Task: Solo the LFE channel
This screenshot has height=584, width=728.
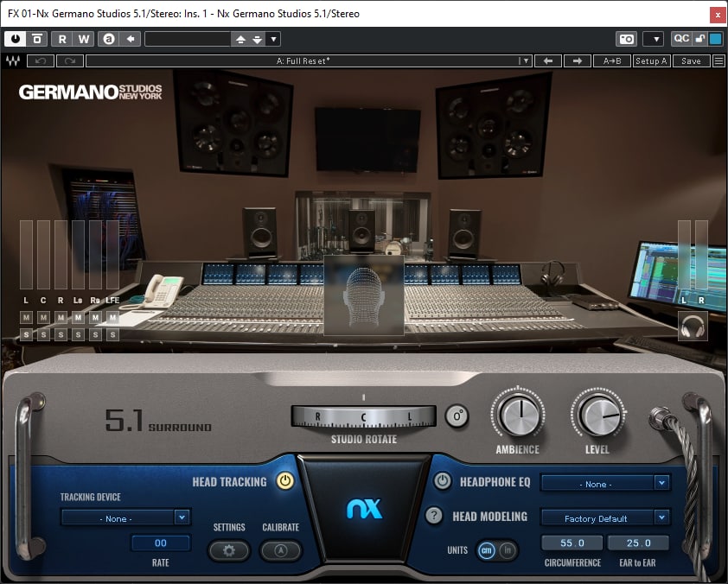Action: (112, 334)
